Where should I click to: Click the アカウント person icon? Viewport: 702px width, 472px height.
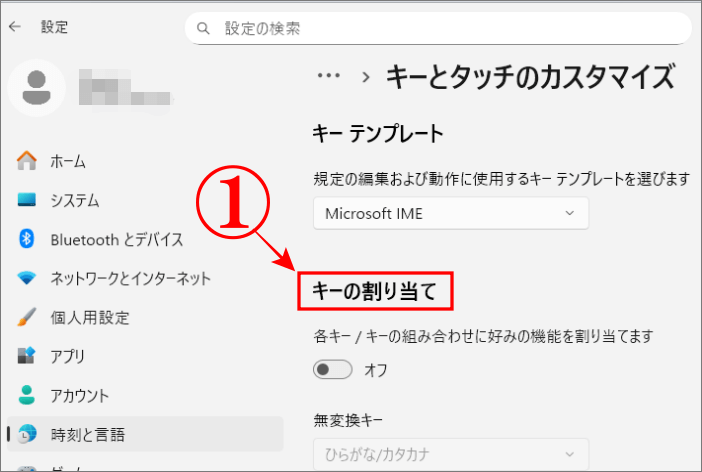click(27, 395)
